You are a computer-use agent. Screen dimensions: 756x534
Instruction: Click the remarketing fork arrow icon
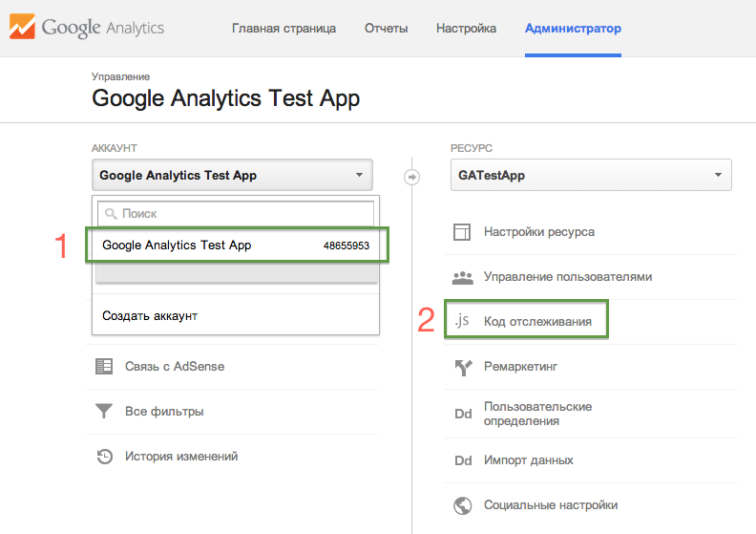tap(463, 368)
